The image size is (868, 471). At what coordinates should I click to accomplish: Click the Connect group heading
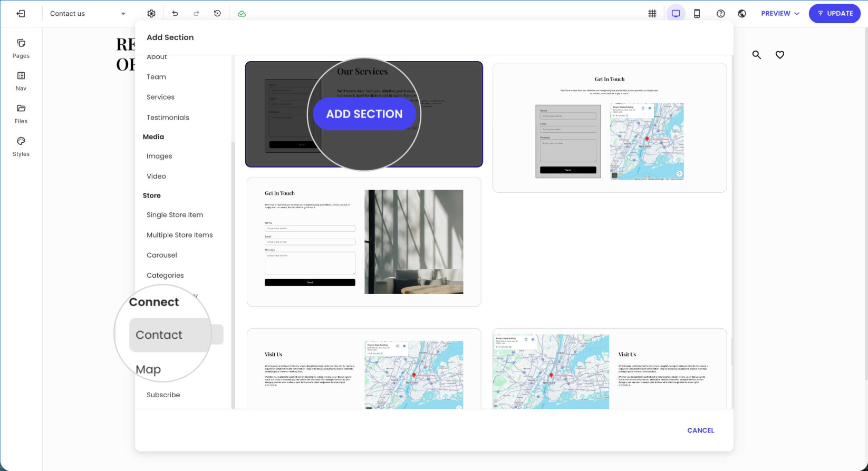(x=154, y=302)
